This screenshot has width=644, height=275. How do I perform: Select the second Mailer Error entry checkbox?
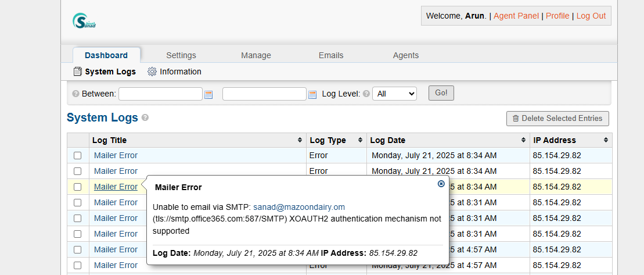77,172
